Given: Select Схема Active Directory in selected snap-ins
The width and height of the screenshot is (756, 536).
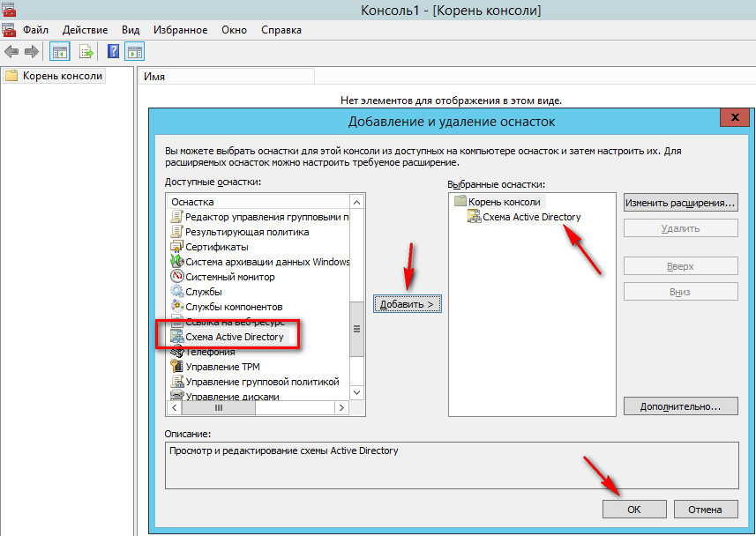Looking at the screenshot, I should pos(532,217).
